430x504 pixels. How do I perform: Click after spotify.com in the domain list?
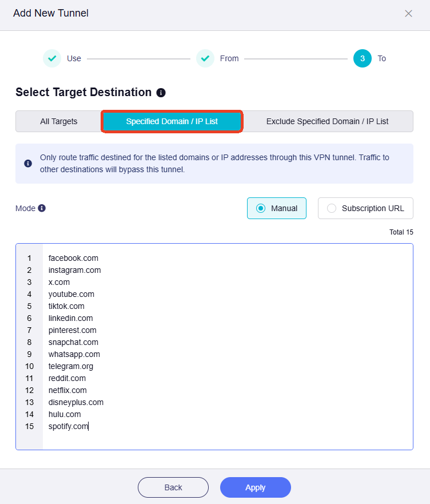coord(89,426)
